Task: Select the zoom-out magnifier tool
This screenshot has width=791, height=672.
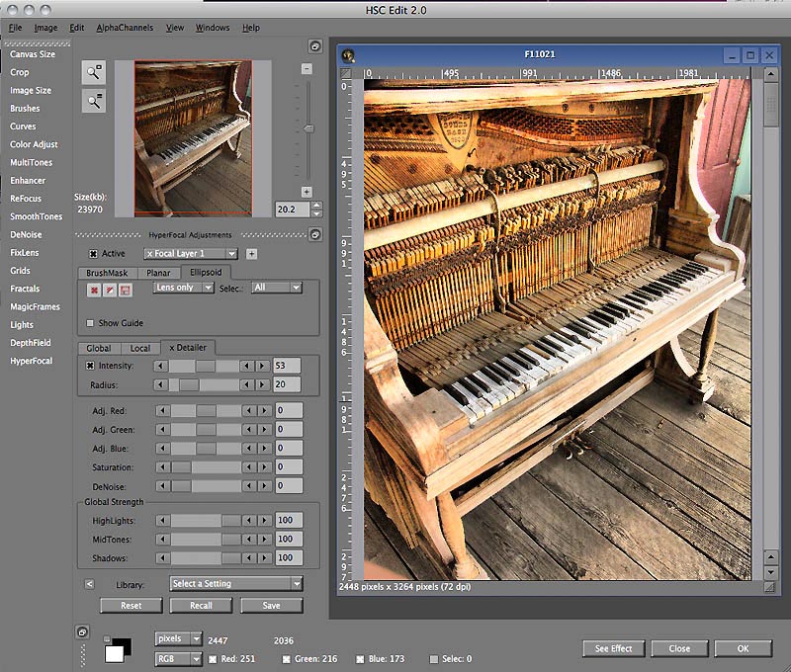Action: [x=93, y=102]
